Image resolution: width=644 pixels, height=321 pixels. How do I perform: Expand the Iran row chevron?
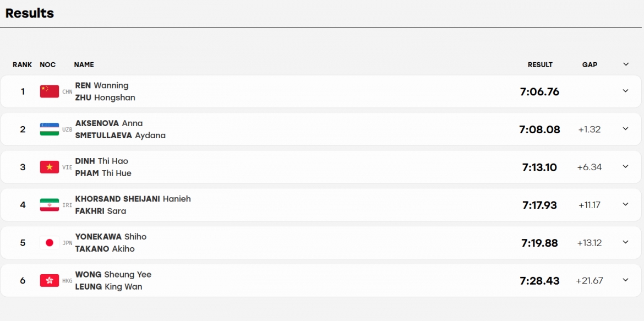625,204
